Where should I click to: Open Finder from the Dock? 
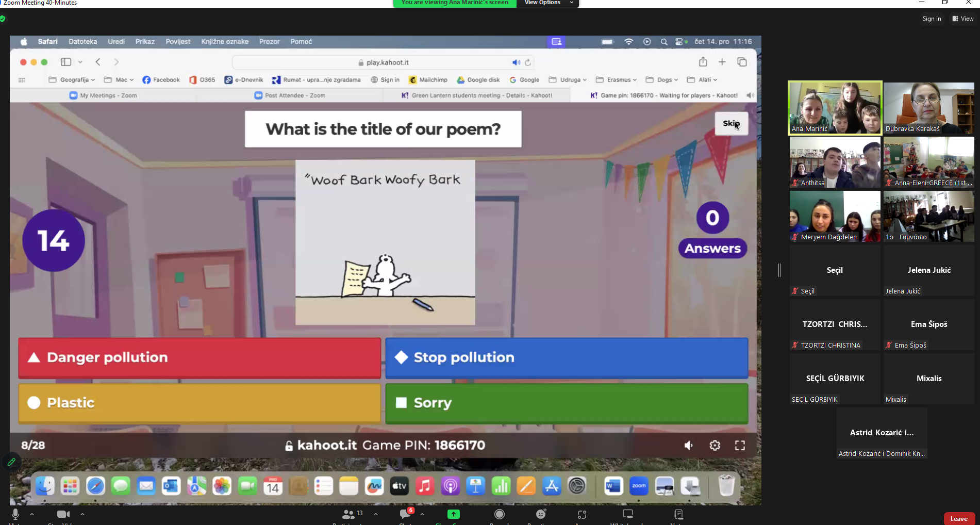coord(45,486)
